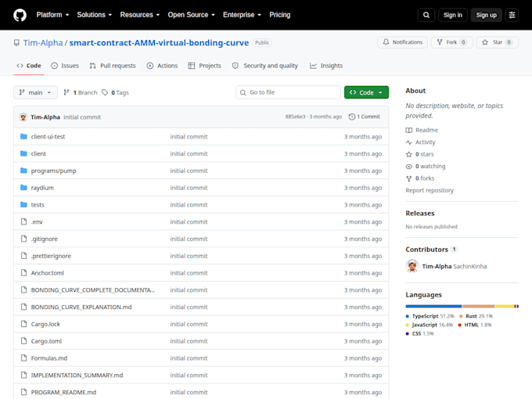Expand the Resources menu
Screen dimensions: 532x399
[x=140, y=15]
